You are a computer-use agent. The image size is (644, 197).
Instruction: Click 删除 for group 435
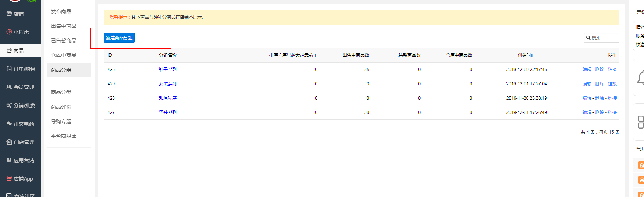click(599, 70)
